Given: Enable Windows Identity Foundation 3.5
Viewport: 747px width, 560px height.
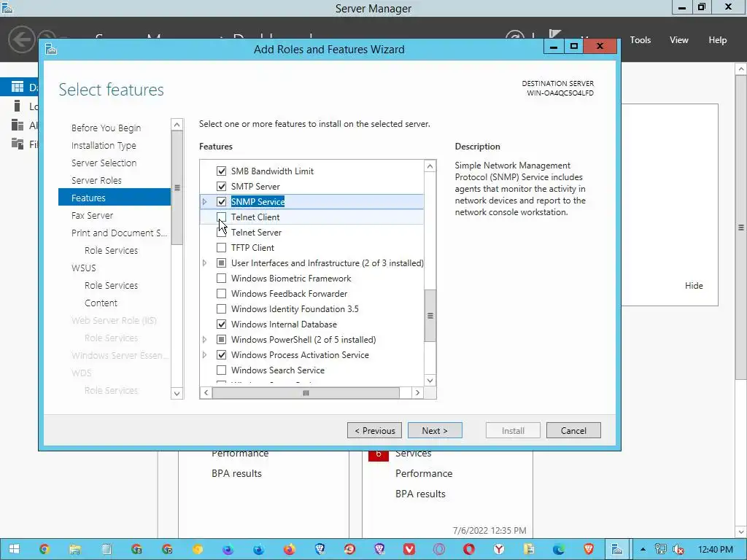Looking at the screenshot, I should pos(221,308).
